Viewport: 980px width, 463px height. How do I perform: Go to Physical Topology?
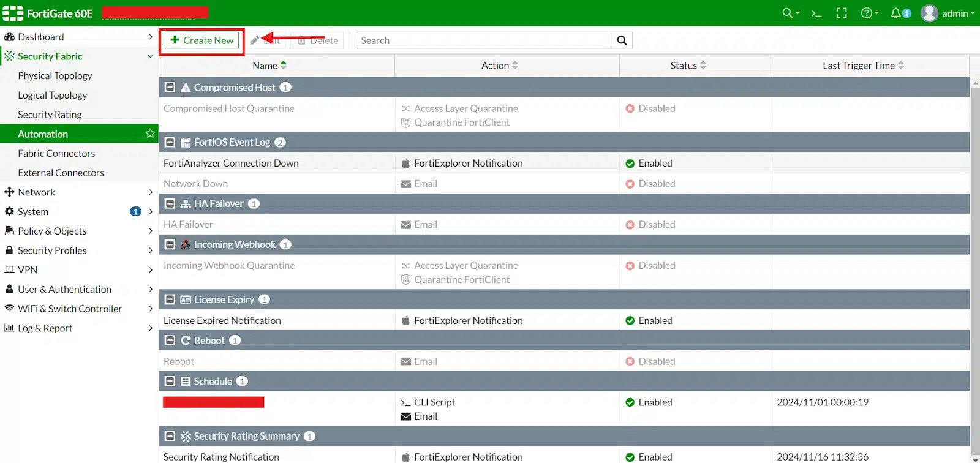coord(55,76)
